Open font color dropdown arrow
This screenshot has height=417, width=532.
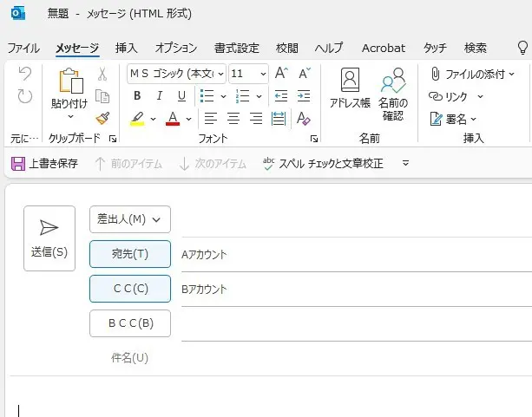[x=189, y=119]
